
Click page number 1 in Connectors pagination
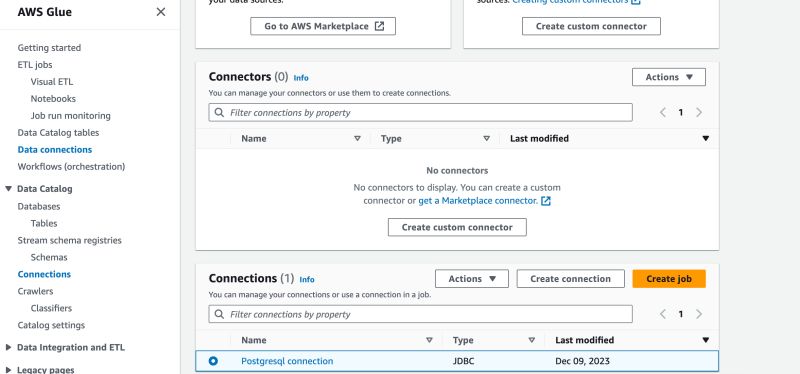[x=681, y=113]
